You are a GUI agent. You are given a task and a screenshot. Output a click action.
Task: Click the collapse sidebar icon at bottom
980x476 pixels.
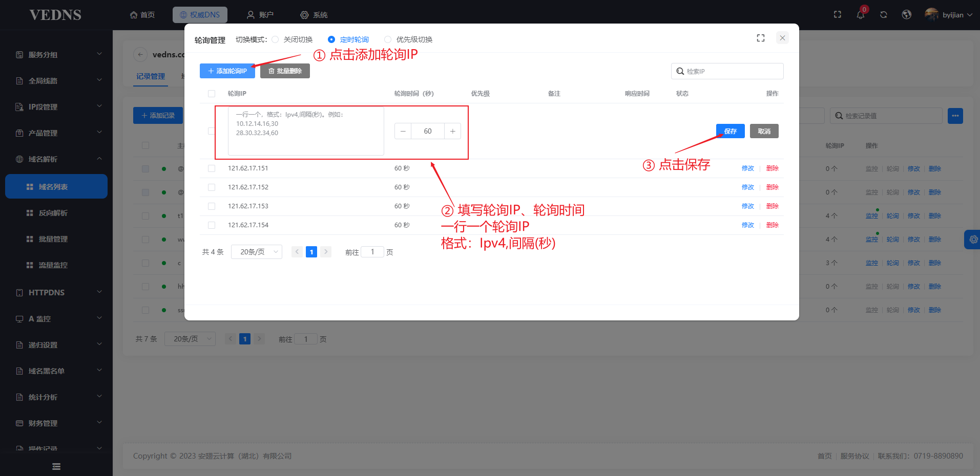pos(56,466)
